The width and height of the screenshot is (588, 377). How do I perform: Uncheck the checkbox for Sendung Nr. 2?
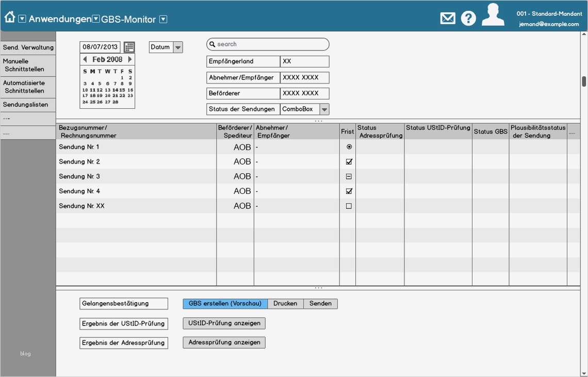(349, 161)
